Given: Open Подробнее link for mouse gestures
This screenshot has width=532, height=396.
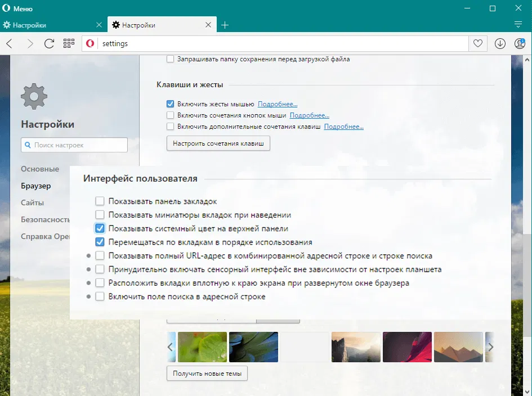Looking at the screenshot, I should click(278, 104).
